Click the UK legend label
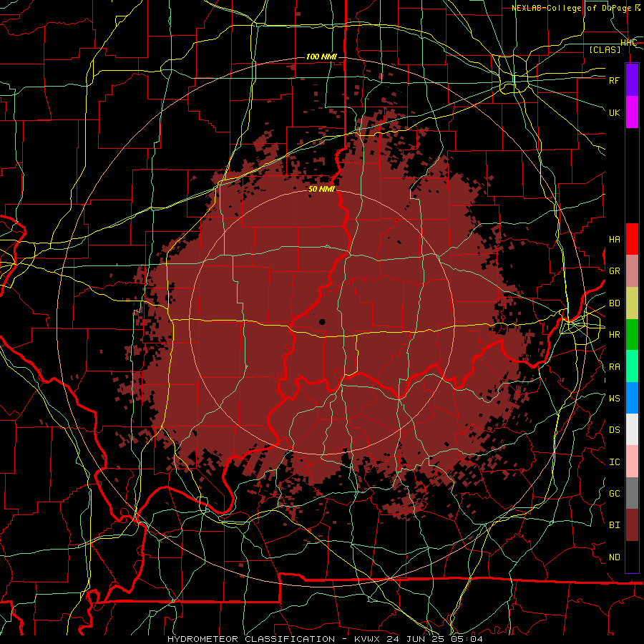644x644 pixels. [614, 112]
